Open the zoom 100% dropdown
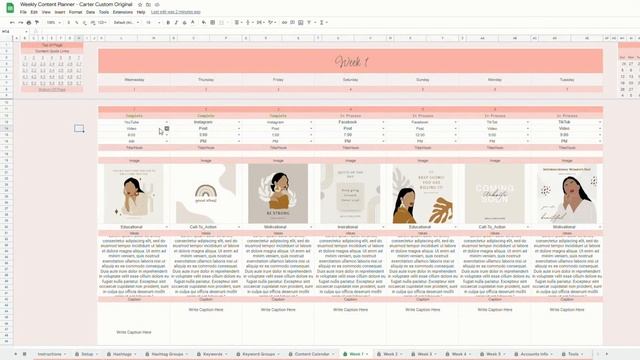 53,22
